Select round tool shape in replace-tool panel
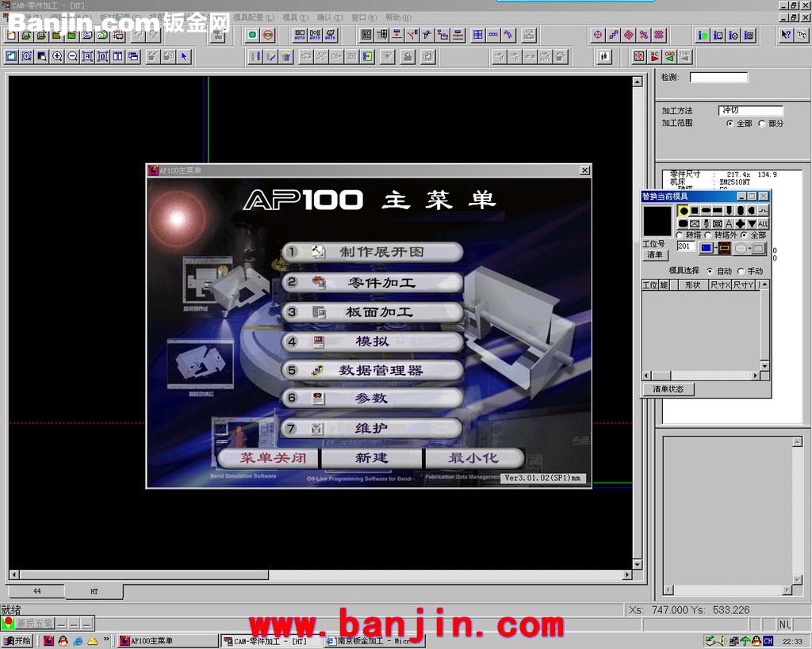Viewport: 812px width, 649px height. pyautogui.click(x=683, y=211)
